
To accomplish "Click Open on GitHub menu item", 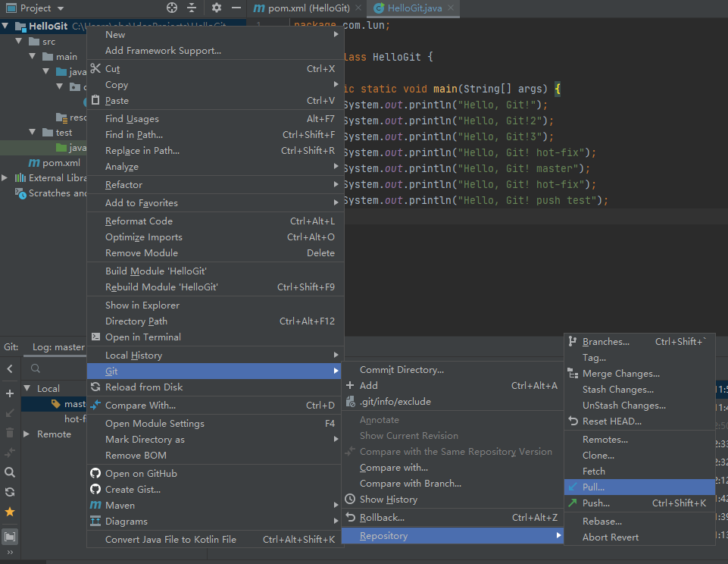I will click(141, 474).
